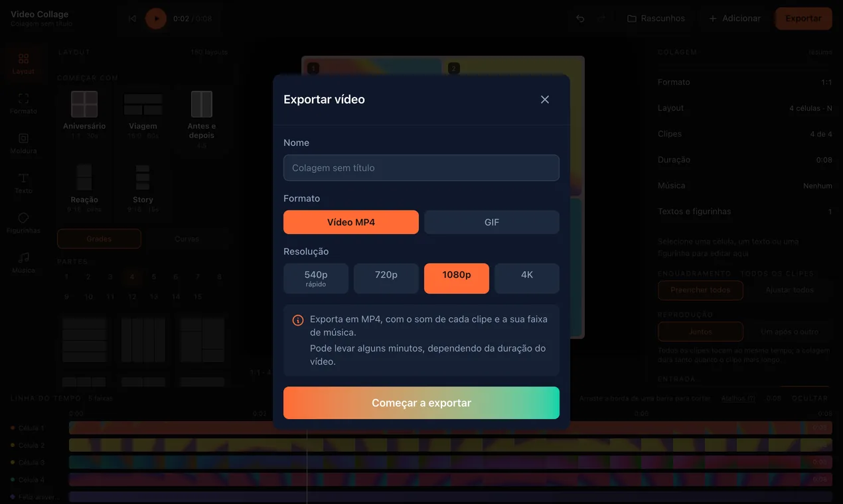The image size is (843, 504).
Task: Open Atalhos shortcuts link
Action: tap(738, 399)
